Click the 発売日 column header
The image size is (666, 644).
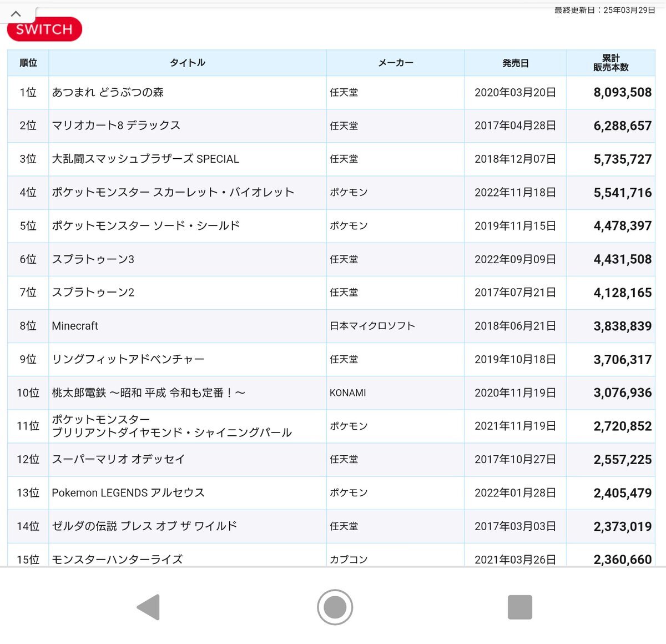tap(515, 63)
